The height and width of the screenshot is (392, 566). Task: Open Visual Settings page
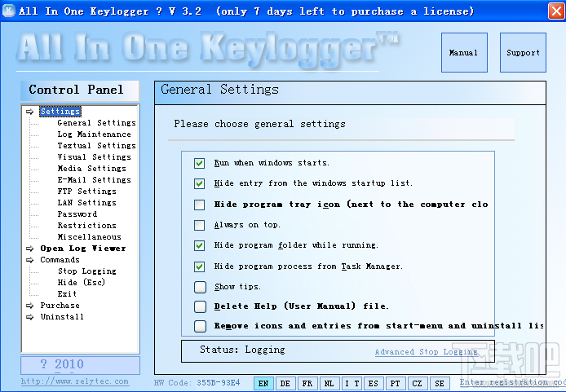click(95, 157)
